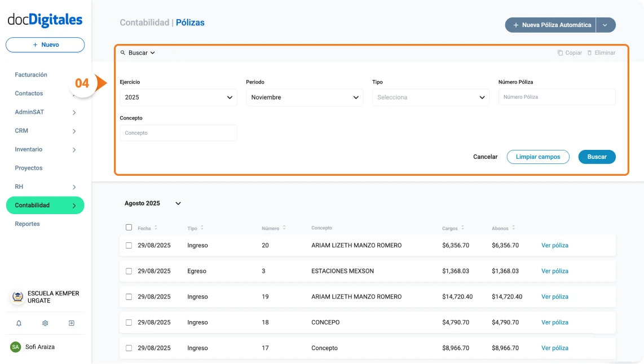644x364 pixels.
Task: Click the logout icon in the sidebar
Action: tap(72, 323)
